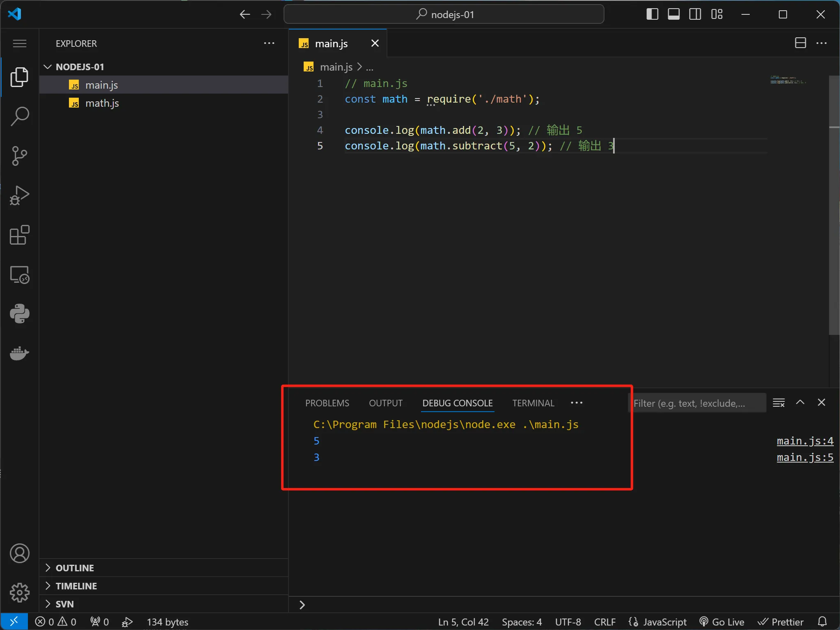Open the Explorer view in activity bar

coord(19,77)
